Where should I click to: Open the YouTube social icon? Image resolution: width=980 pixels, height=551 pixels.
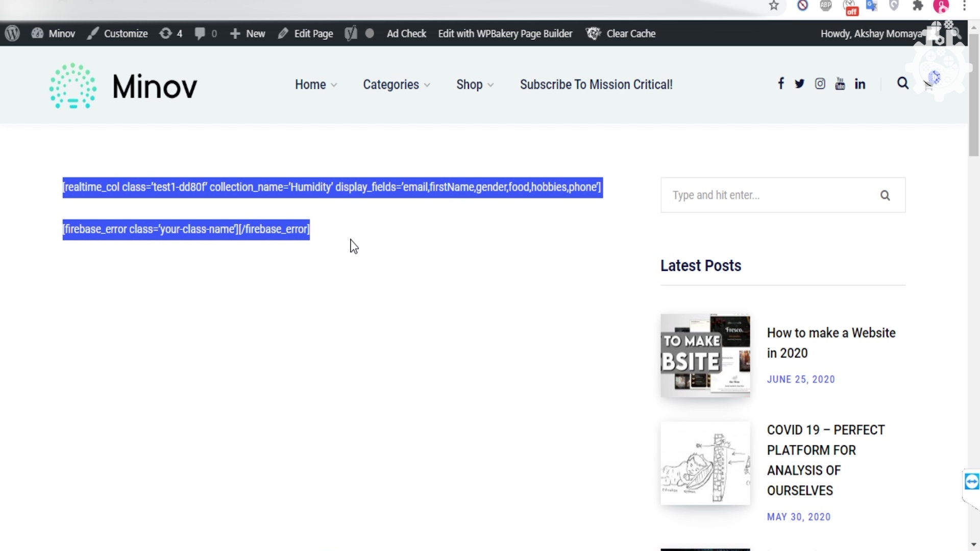[840, 84]
